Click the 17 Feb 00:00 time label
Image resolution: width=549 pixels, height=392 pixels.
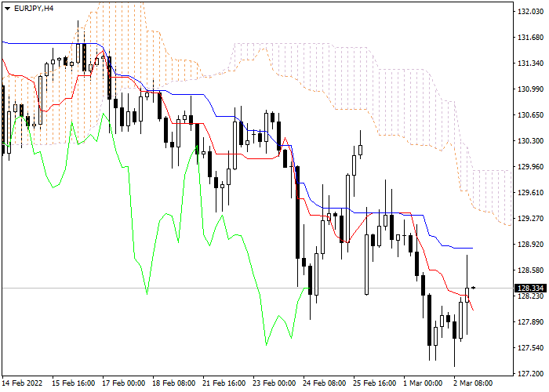point(124,383)
